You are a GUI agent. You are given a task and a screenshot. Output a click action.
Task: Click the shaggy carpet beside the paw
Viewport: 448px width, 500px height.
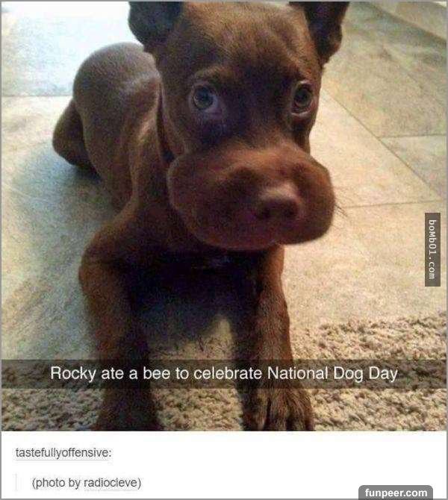(x=376, y=408)
